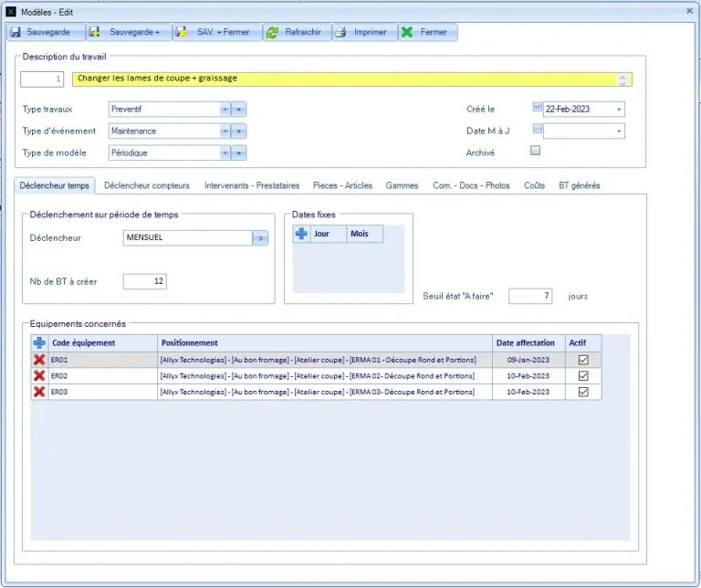Delete the ER03 row using red X
This screenshot has height=588, width=701.
(x=39, y=392)
